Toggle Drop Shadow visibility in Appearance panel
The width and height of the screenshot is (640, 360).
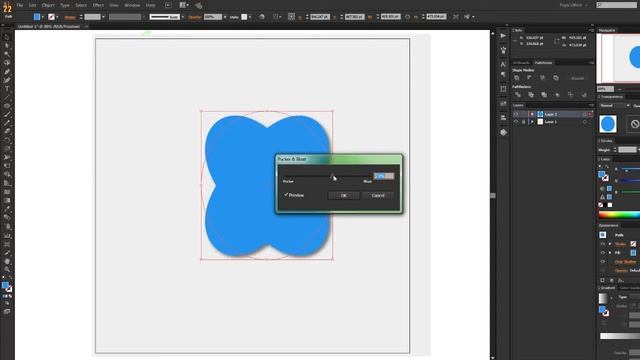pyautogui.click(x=603, y=262)
